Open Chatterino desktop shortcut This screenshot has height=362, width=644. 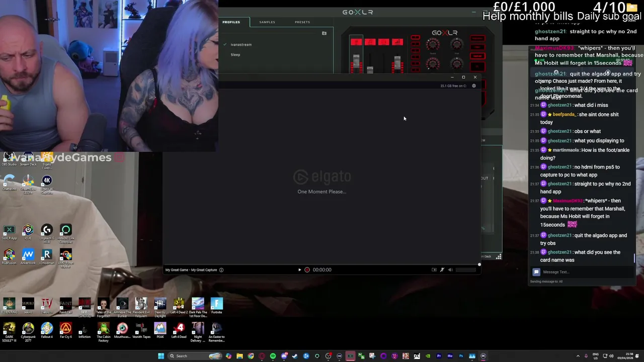click(x=9, y=183)
